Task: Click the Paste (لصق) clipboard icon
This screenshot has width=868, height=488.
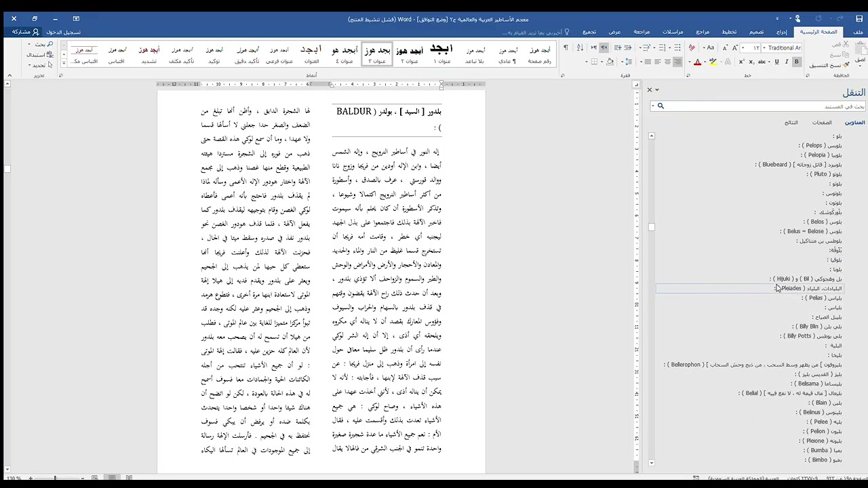Action: point(860,48)
